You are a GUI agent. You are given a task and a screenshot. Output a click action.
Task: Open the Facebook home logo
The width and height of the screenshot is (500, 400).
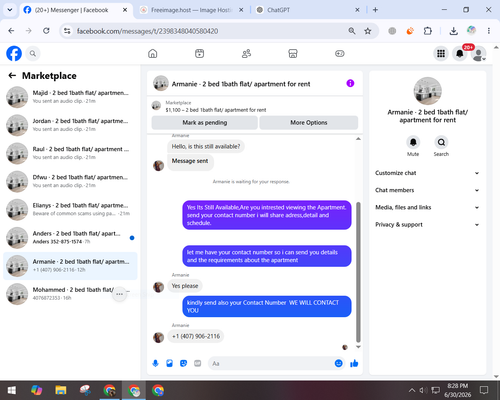14,53
